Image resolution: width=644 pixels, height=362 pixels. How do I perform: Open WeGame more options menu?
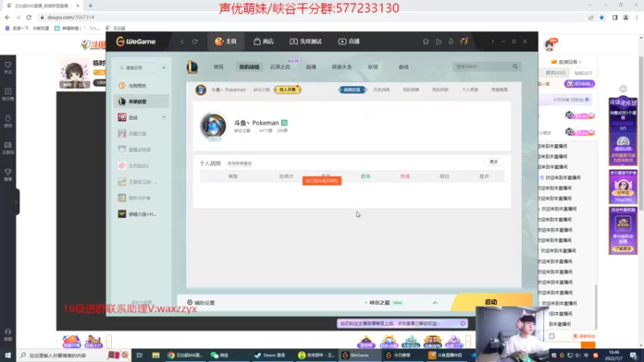[x=493, y=42]
